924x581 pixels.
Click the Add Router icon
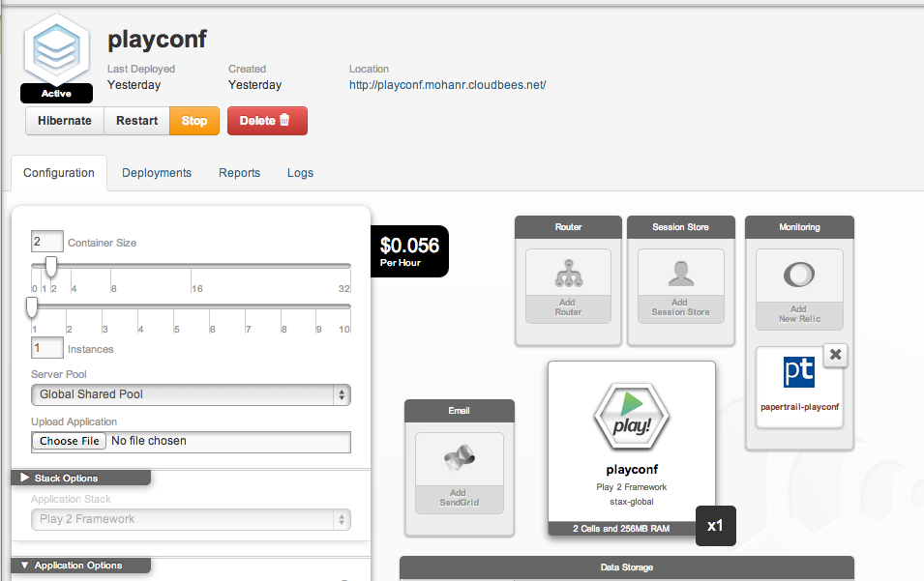568,276
